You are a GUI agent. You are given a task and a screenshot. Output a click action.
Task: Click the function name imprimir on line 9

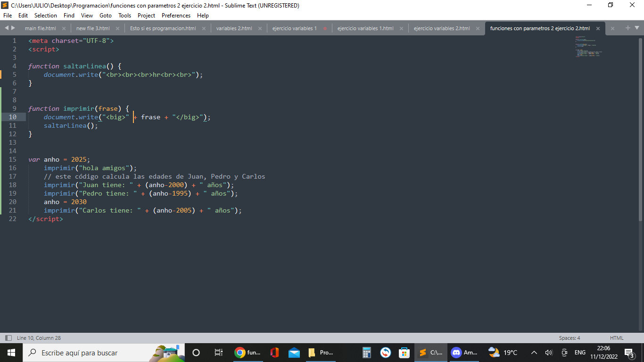tap(79, 108)
